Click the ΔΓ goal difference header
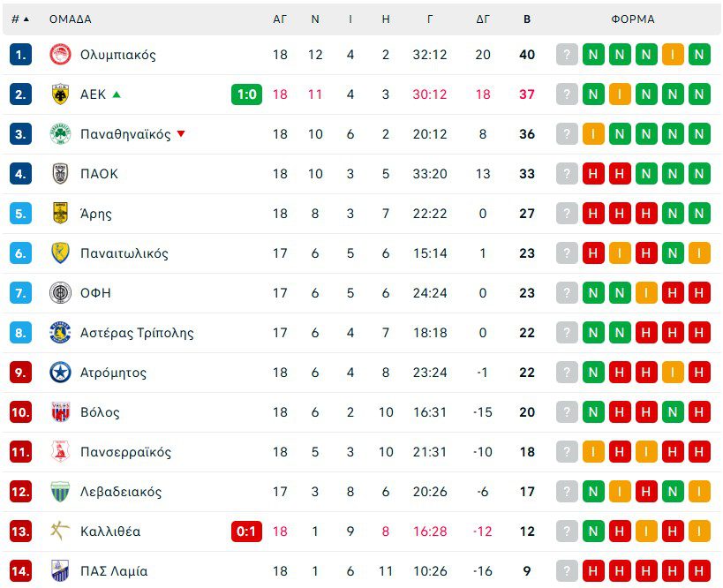Screen dimensions: 723x588 (x=483, y=19)
